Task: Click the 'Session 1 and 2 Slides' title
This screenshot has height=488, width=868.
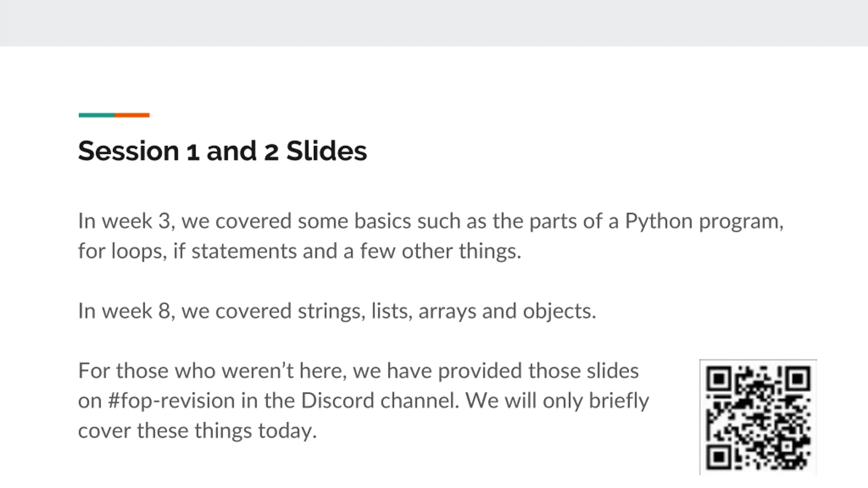Action: point(222,151)
